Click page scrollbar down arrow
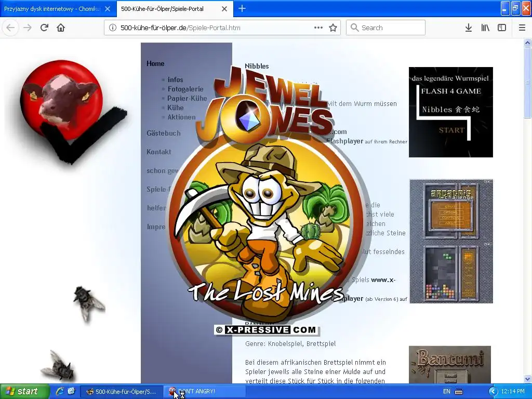Viewport: 532px width, 399px height. pos(527,379)
